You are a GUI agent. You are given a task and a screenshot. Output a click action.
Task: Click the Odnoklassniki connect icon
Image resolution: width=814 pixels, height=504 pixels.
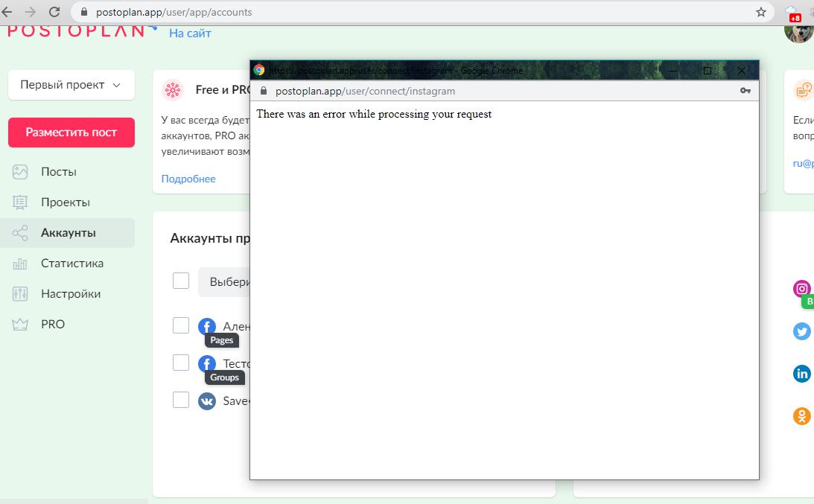pos(802,415)
